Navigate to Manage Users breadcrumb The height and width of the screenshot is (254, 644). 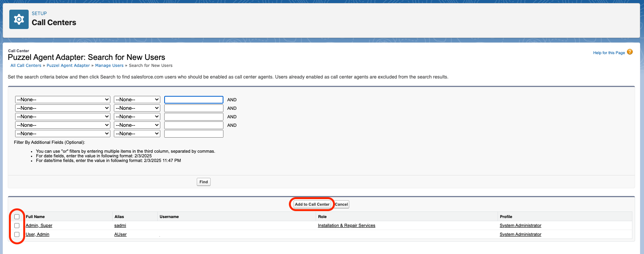pyautogui.click(x=109, y=66)
